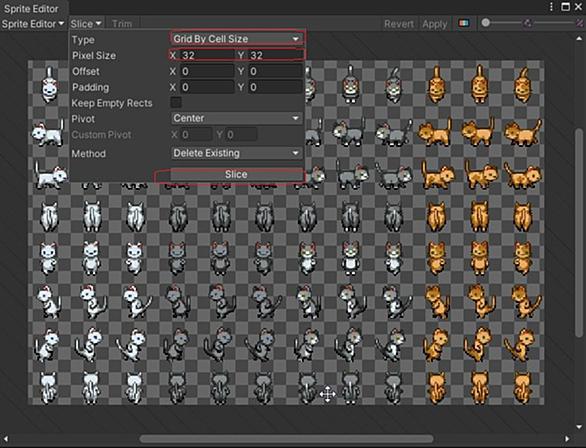Click the vertical scroll up arrow
The image size is (586, 448).
click(x=579, y=38)
